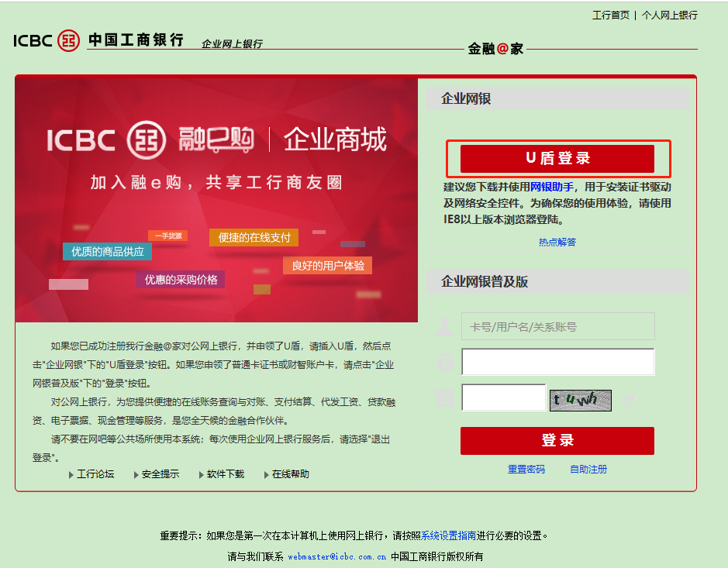Open the 系统设置指南 link
The image size is (728, 568).
pyautogui.click(x=448, y=535)
